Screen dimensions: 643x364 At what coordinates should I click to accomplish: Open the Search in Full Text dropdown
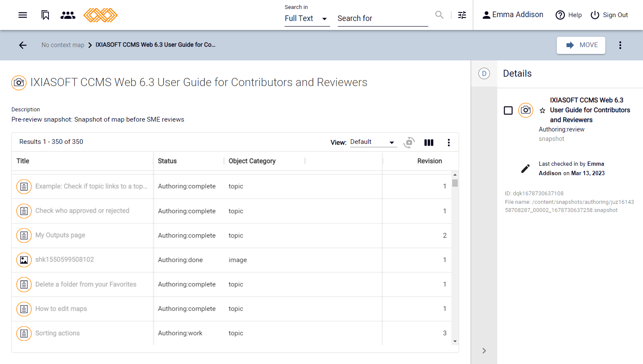click(307, 18)
